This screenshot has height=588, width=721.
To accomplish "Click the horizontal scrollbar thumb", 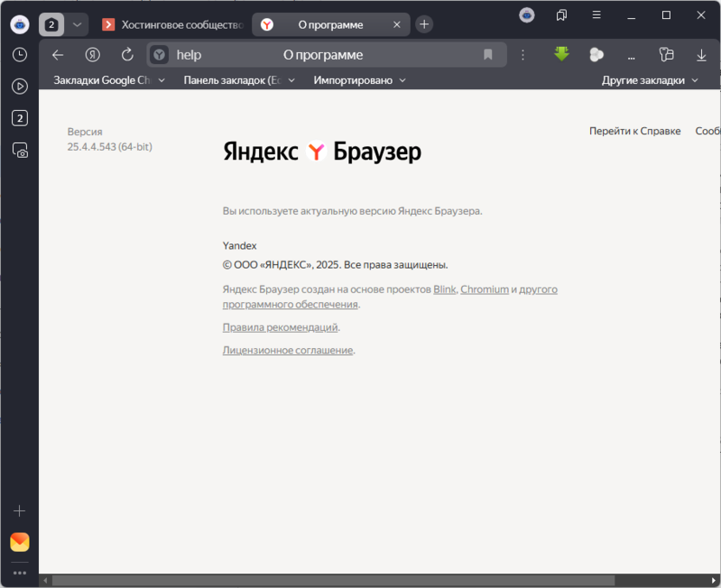I will click(334, 581).
